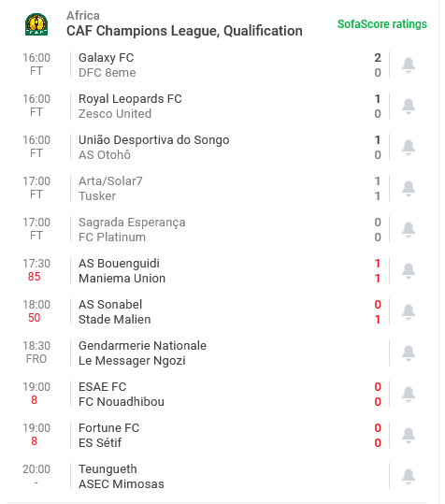
Task: Enable alerts for Sagrada Esperança match
Action: (409, 229)
